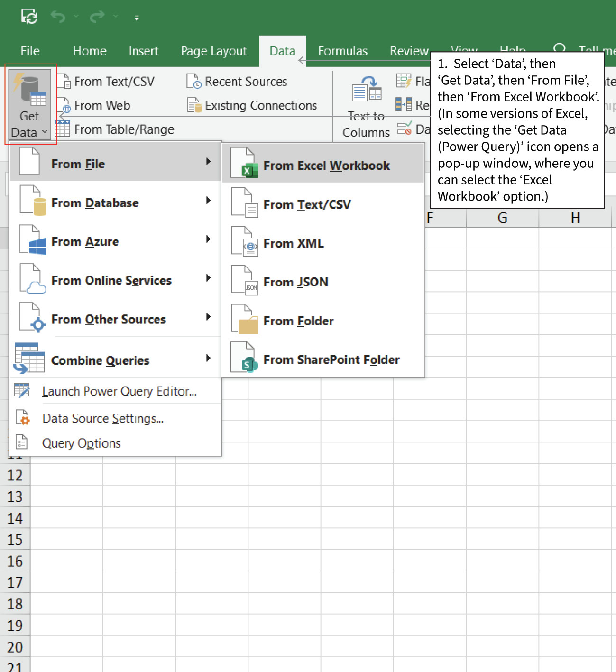The image size is (616, 672).
Task: Click the Remove Duplicates icon
Action: (x=409, y=105)
